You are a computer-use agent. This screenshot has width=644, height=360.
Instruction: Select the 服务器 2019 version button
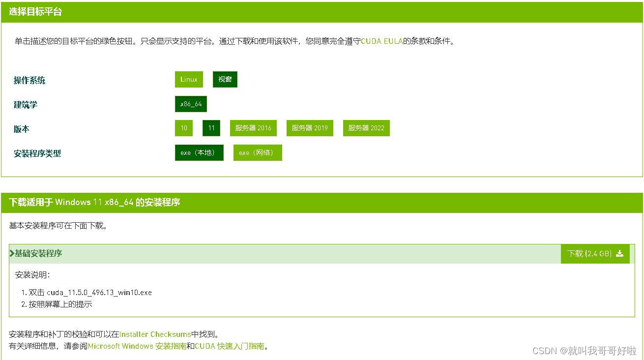(310, 128)
